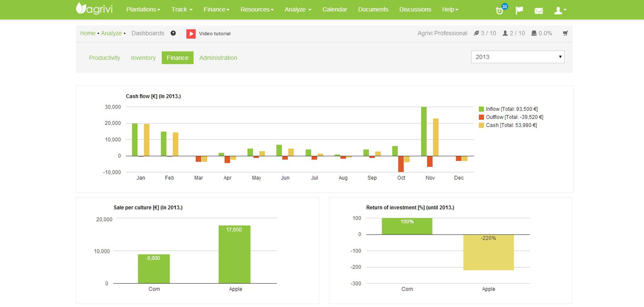The height and width of the screenshot is (307, 644).
Task: Go to the Home breadcrumb link
Action: pos(88,33)
